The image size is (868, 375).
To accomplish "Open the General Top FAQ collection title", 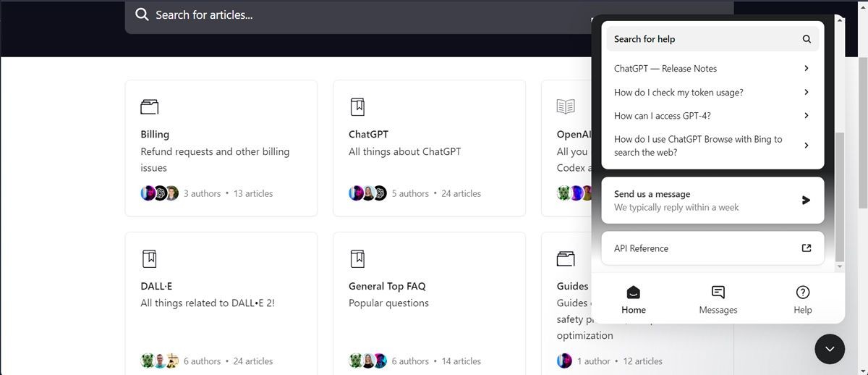I will click(x=387, y=286).
